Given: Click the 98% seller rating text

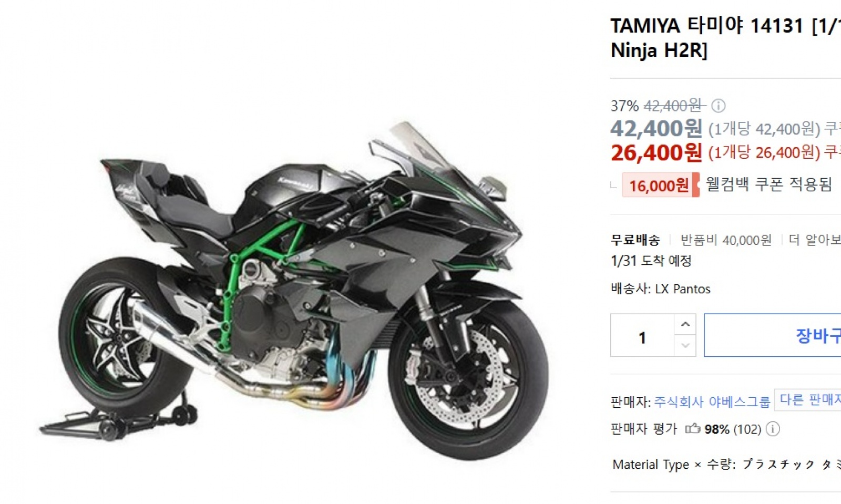Looking at the screenshot, I should coord(717,429).
